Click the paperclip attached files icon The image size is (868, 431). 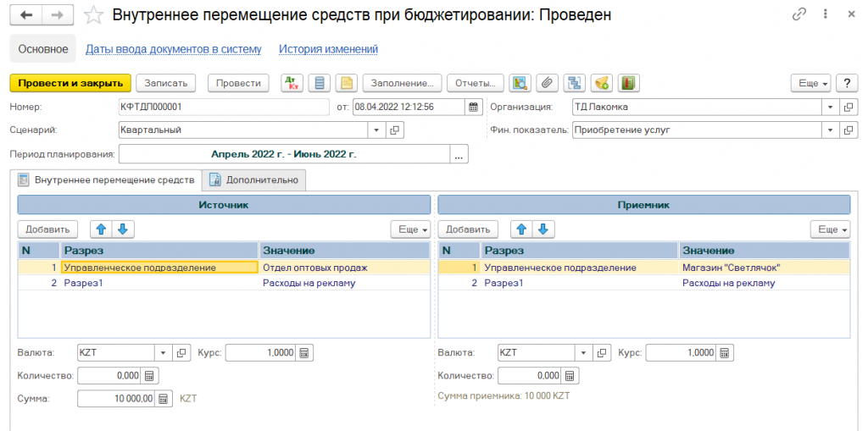tap(548, 83)
